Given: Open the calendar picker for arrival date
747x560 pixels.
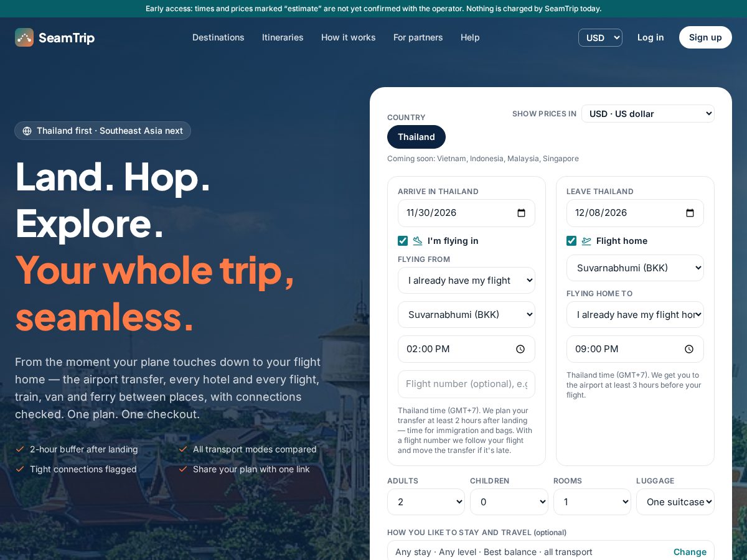Looking at the screenshot, I should point(522,213).
